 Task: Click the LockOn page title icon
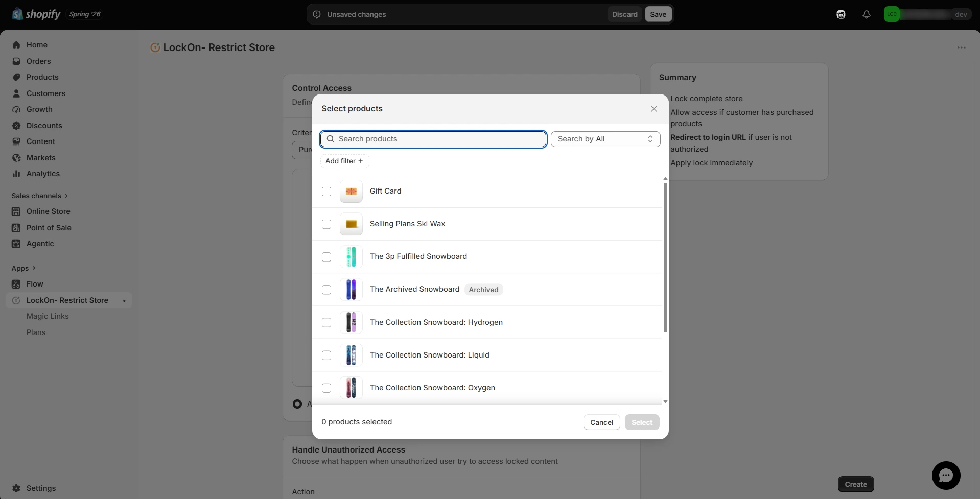[x=155, y=47]
